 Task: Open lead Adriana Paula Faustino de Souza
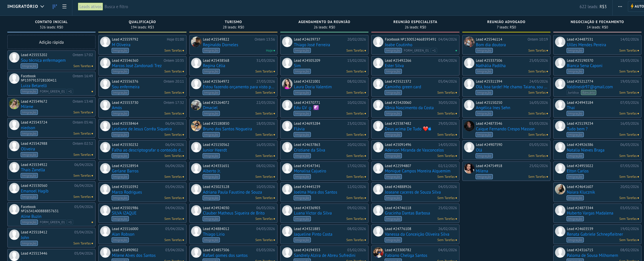(x=232, y=192)
